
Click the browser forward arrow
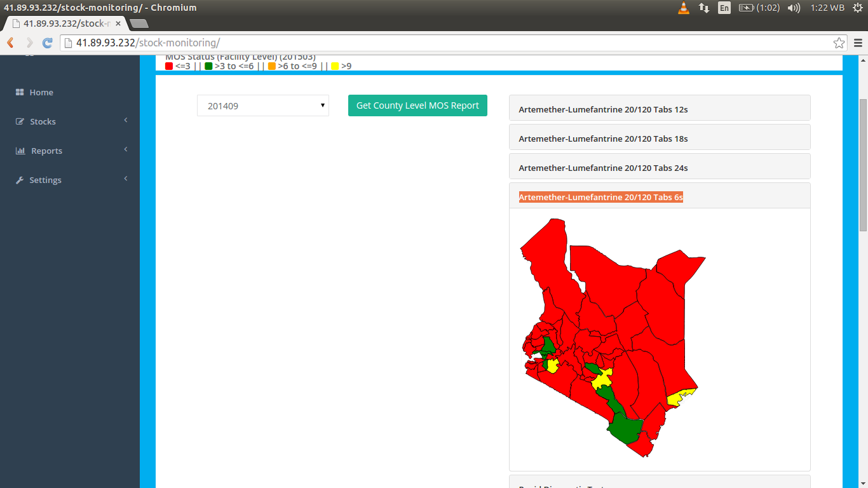click(x=29, y=43)
